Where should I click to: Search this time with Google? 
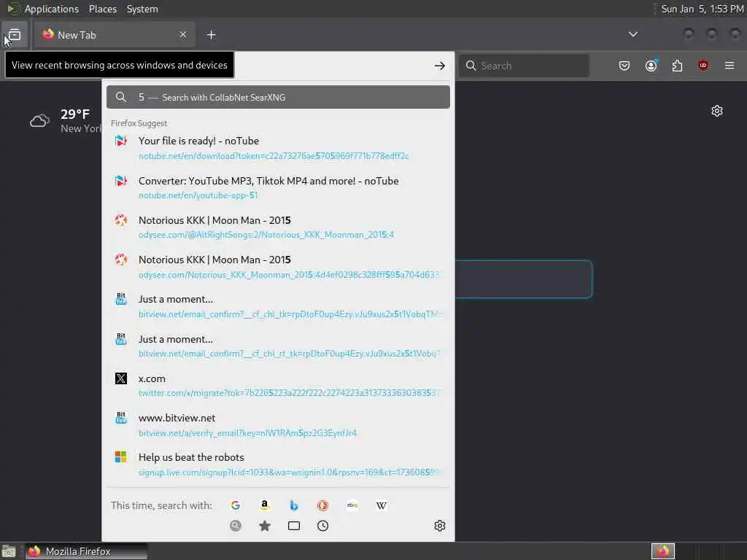[x=236, y=505]
